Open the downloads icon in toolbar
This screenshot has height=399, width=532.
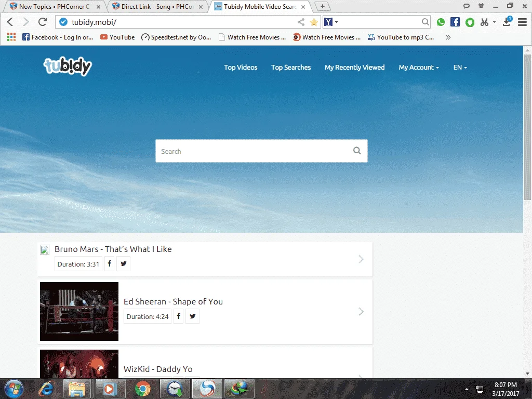pos(507,22)
